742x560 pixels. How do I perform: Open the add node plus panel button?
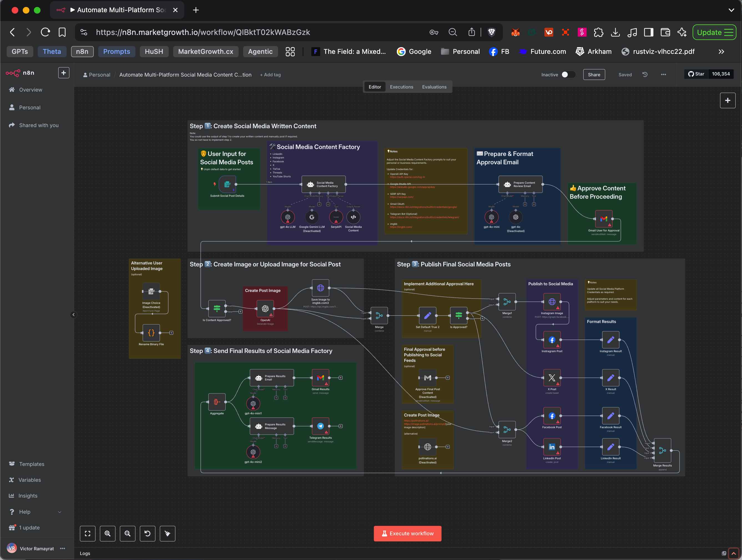coord(728,100)
